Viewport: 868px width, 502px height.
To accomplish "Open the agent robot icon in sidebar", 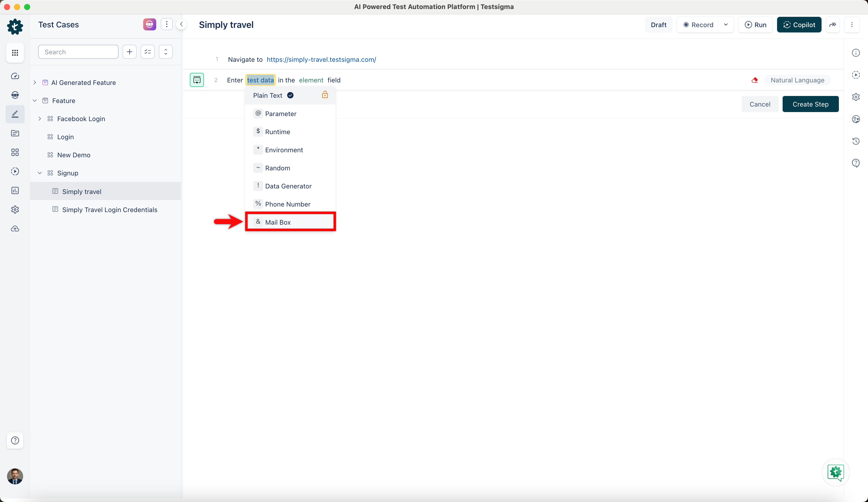I will coord(15,95).
